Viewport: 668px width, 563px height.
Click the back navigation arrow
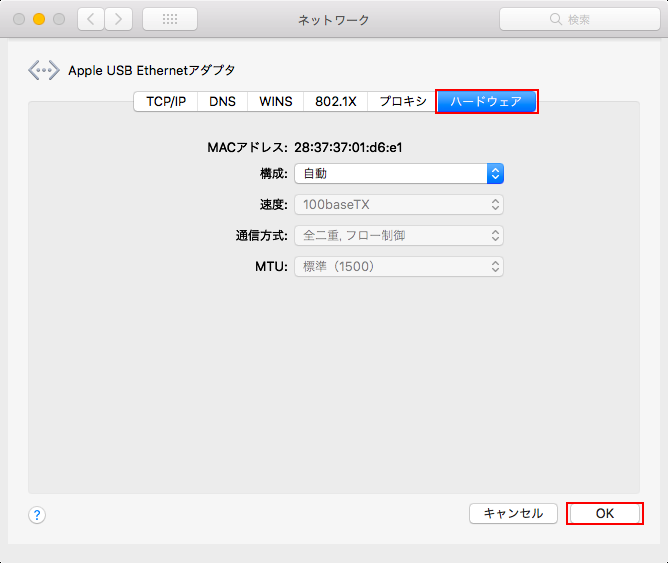91,19
